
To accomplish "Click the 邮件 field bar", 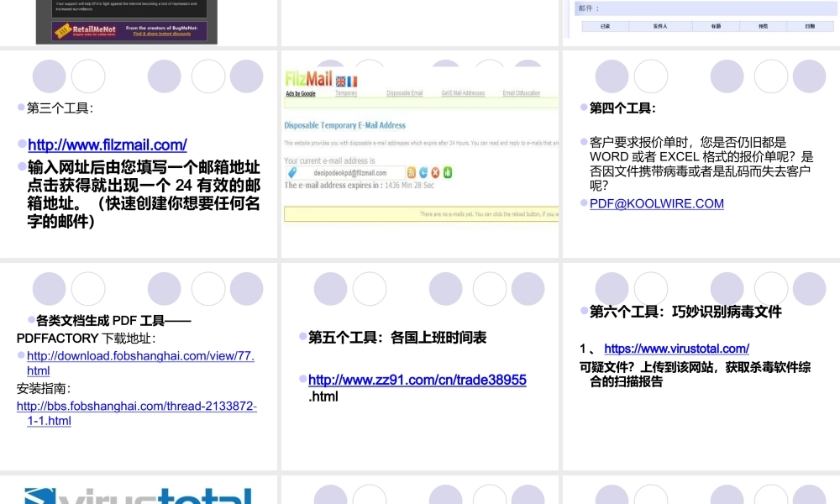I will point(705,8).
